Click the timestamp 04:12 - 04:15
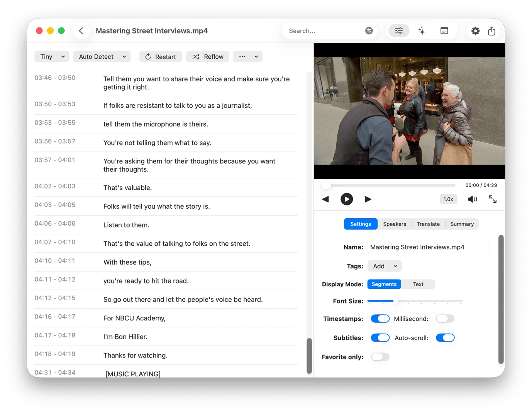532x413 pixels. click(55, 298)
